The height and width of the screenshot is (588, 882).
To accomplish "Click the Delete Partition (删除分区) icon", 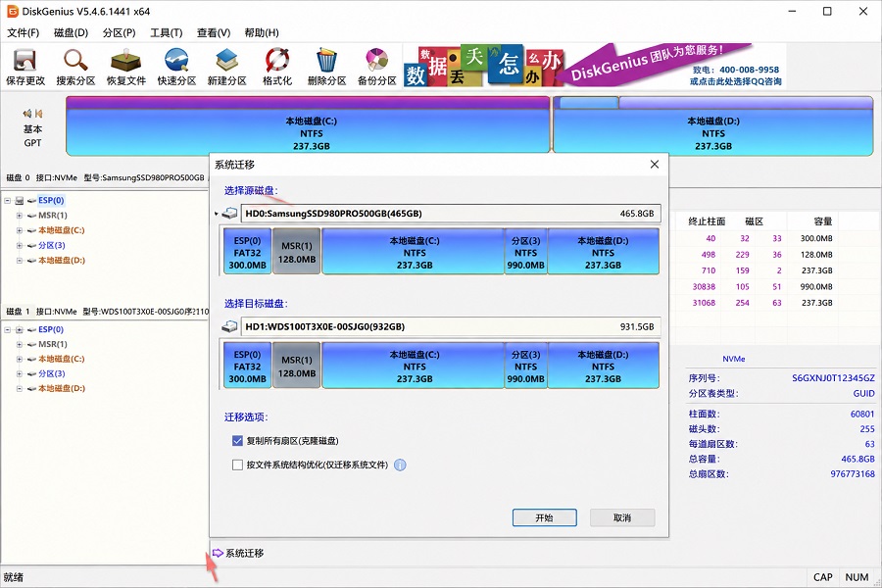I will [326, 67].
